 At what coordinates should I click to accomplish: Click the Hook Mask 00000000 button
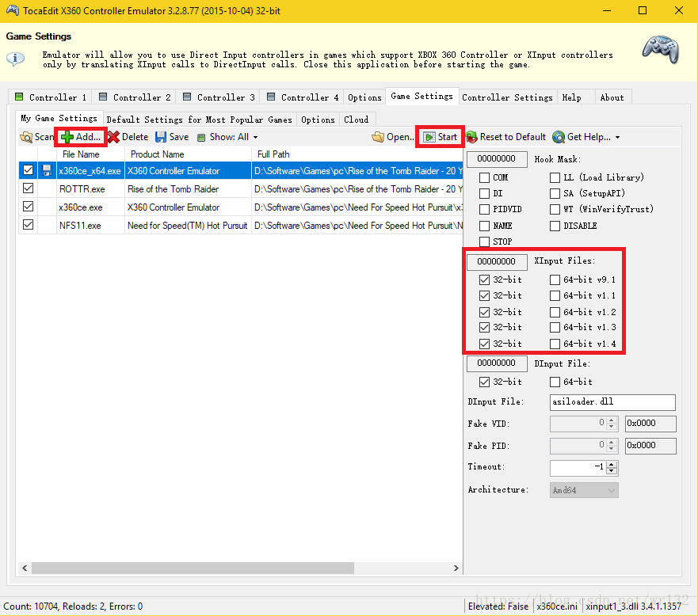(x=496, y=159)
